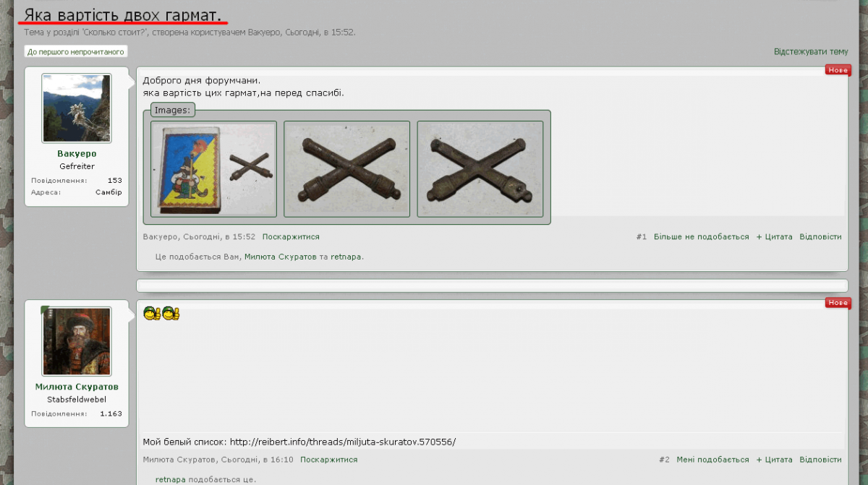Open the permalink #1

642,237
